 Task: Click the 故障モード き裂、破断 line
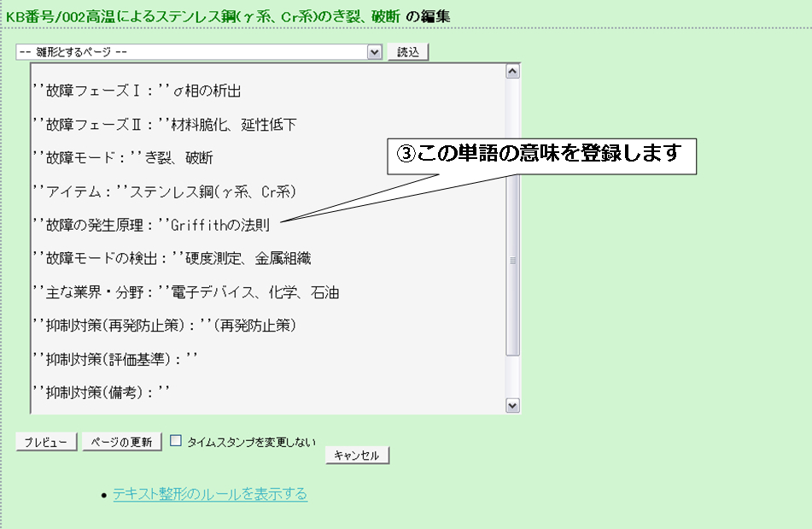coord(122,158)
